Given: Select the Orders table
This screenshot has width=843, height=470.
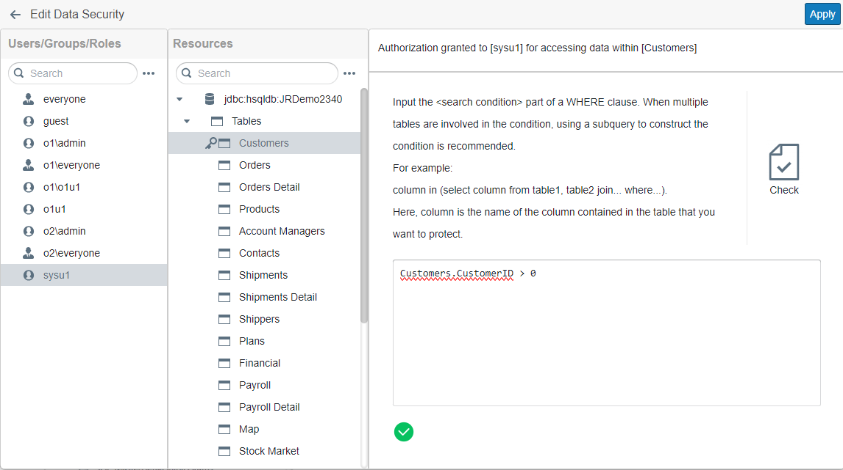Looking at the screenshot, I should pyautogui.click(x=255, y=165).
